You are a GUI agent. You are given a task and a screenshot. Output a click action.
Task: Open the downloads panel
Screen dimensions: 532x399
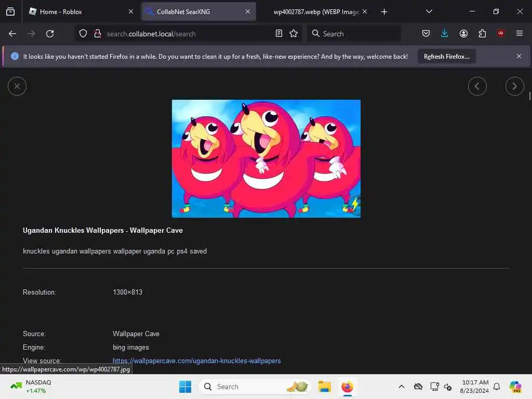tap(445, 33)
